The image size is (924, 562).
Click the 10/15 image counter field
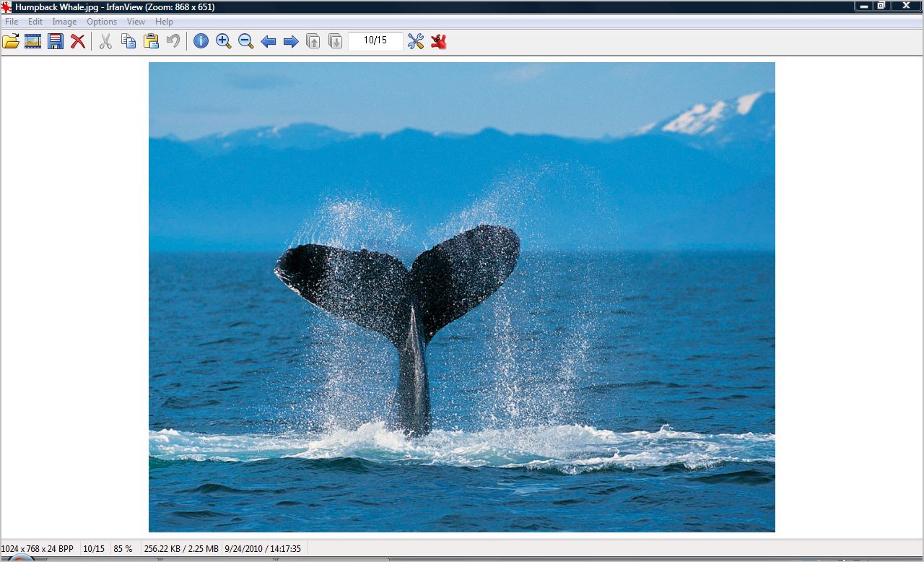[375, 41]
